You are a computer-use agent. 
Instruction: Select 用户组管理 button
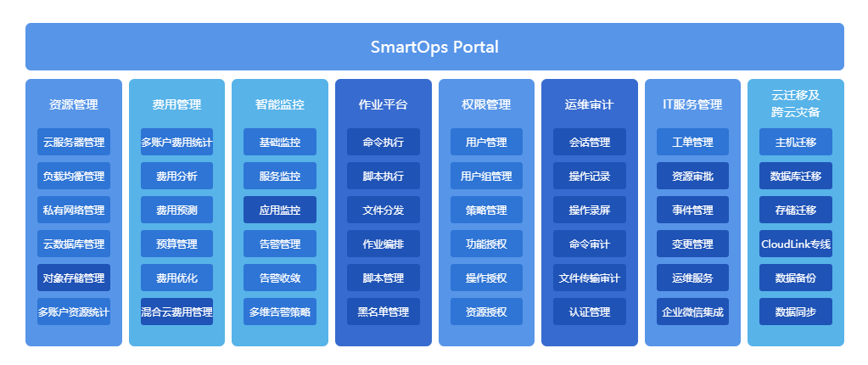486,176
